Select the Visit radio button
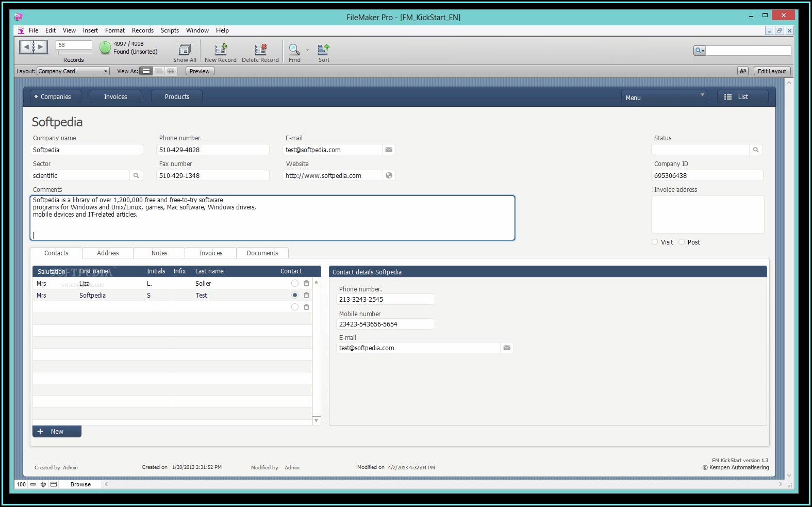This screenshot has height=507, width=812. (x=655, y=242)
